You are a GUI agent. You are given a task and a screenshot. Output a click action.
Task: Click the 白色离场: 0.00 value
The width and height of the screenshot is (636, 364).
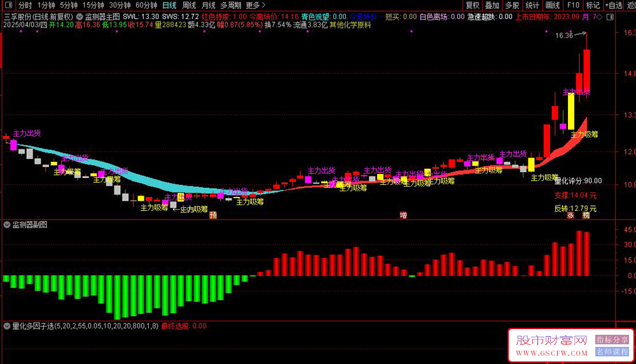point(442,17)
